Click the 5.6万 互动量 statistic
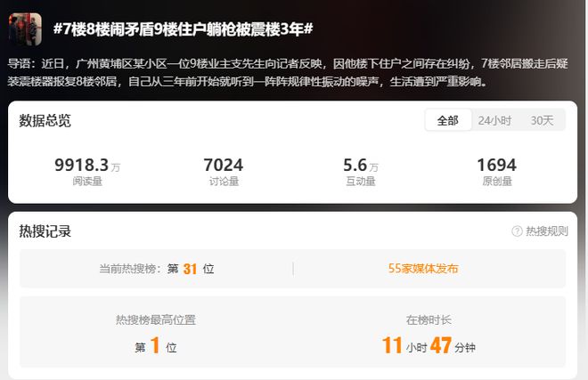This screenshot has height=380, width=588. click(361, 171)
